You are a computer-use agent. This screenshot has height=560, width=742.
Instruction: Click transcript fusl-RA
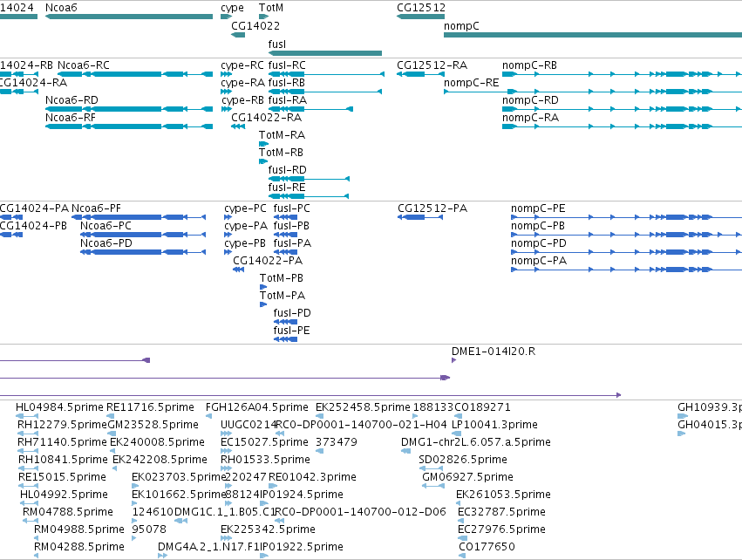(x=287, y=100)
